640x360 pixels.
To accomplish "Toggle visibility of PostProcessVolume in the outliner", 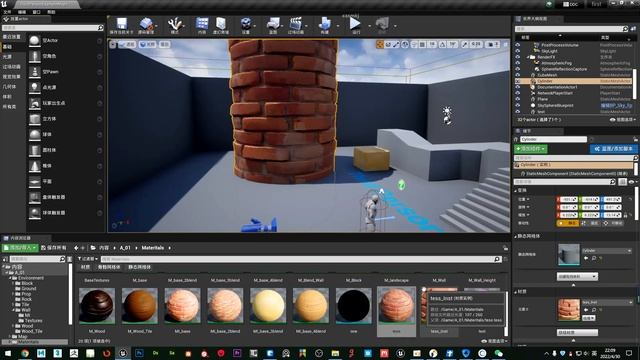I will coord(518,45).
